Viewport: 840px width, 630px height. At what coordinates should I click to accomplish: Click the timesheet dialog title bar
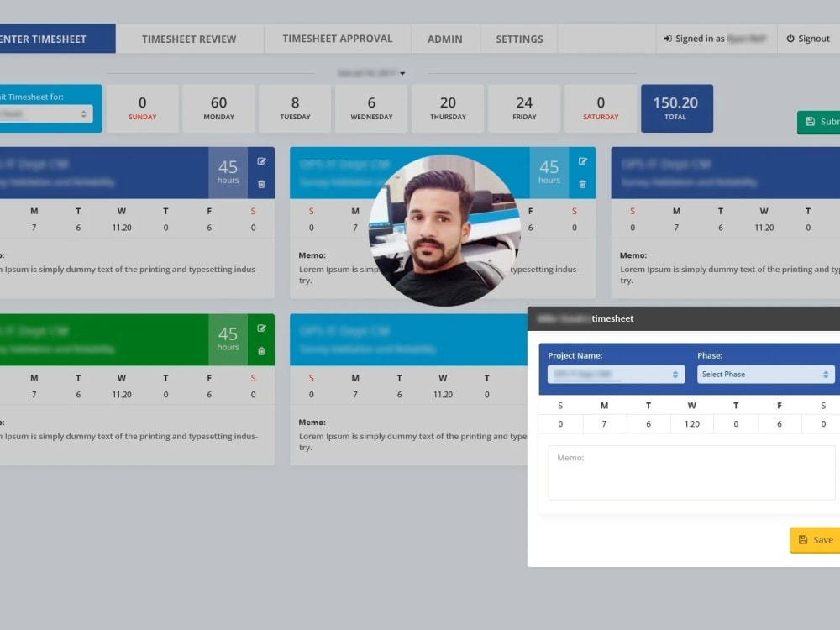tap(684, 318)
